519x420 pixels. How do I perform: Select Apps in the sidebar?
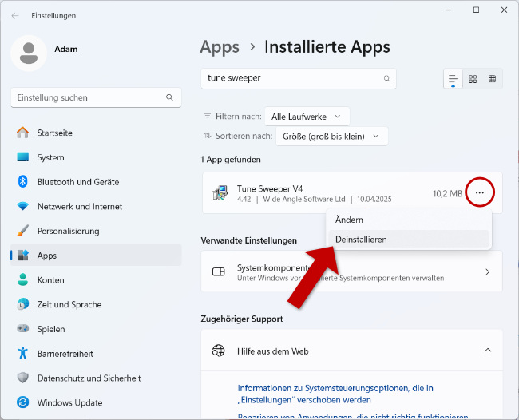(x=96, y=256)
